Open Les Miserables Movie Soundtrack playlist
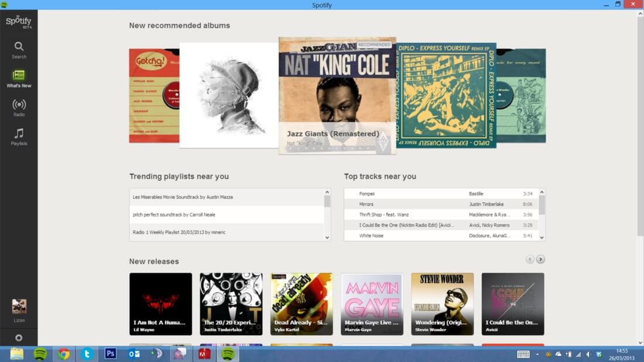This screenshot has width=644, height=362. [227, 197]
